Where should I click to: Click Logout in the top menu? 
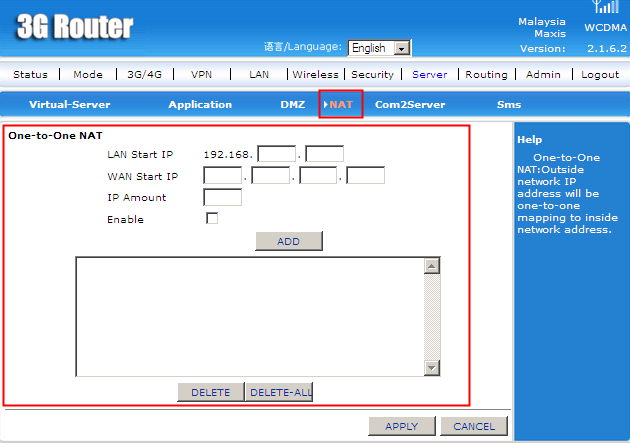click(x=600, y=74)
